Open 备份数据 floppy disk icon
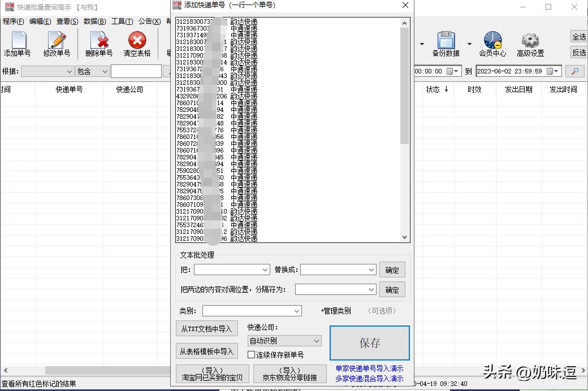588x391 pixels. pos(446,41)
